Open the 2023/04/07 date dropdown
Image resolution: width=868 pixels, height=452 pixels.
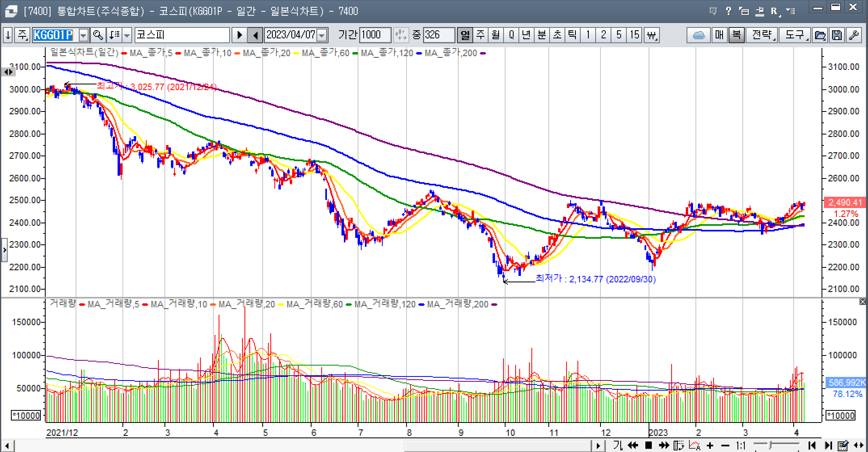click(x=322, y=35)
